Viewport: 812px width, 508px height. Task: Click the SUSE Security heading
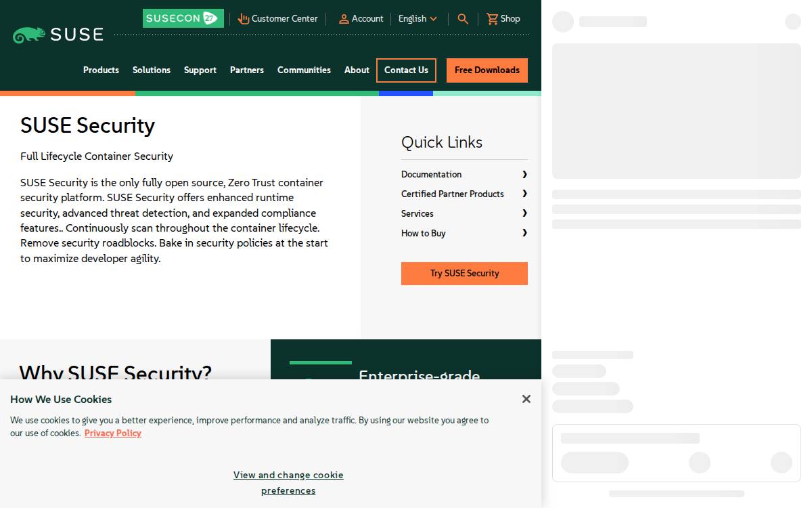tap(88, 125)
